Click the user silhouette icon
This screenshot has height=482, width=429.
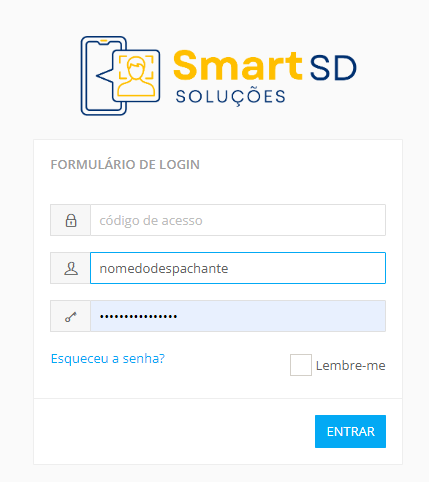coord(71,268)
